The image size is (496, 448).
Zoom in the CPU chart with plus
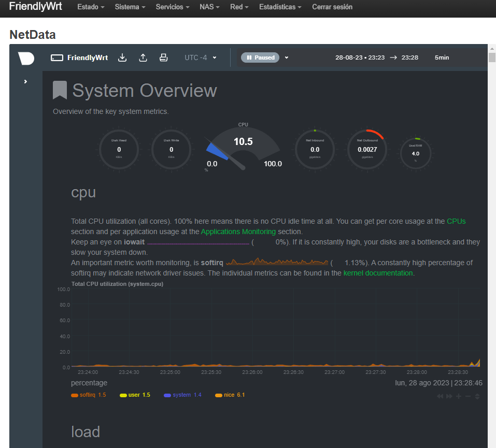coord(459,396)
